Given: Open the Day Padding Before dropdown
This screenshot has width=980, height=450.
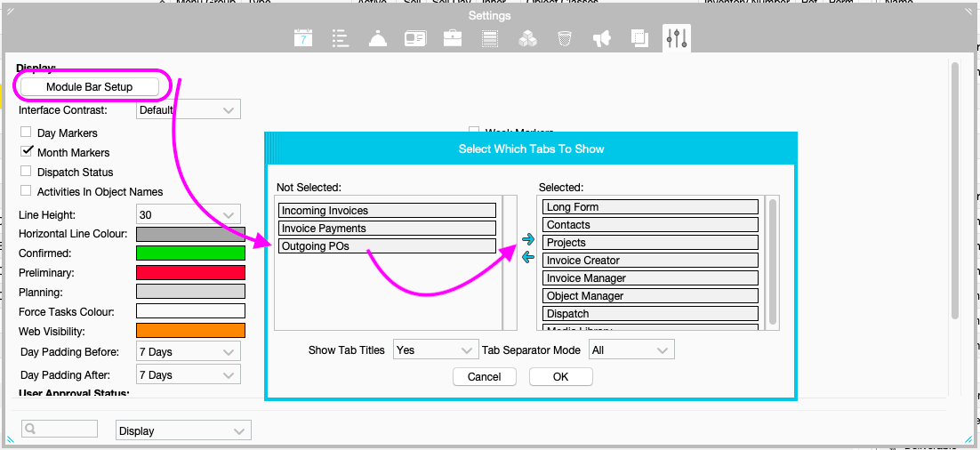Looking at the screenshot, I should point(189,352).
